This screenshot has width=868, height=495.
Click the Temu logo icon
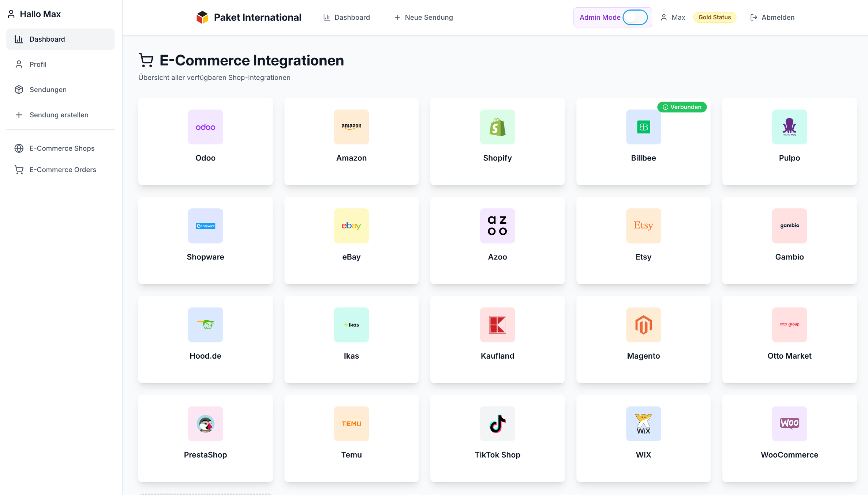click(x=351, y=424)
